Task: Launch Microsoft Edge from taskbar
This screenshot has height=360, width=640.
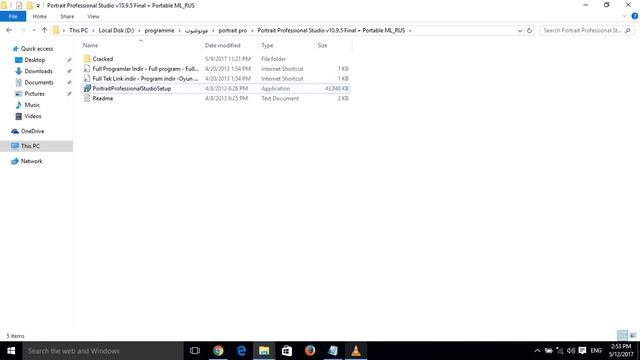Action: [x=241, y=351]
